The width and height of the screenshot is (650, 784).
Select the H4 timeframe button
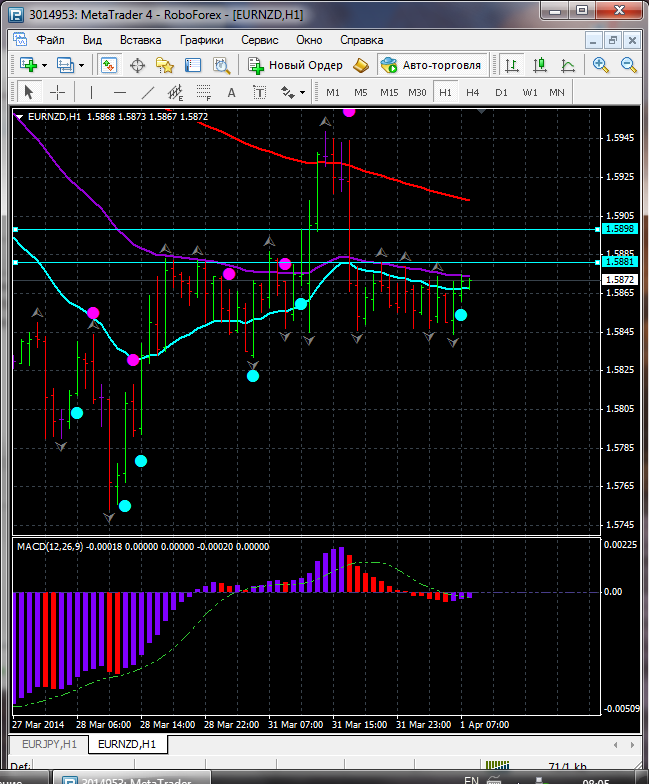pos(472,92)
